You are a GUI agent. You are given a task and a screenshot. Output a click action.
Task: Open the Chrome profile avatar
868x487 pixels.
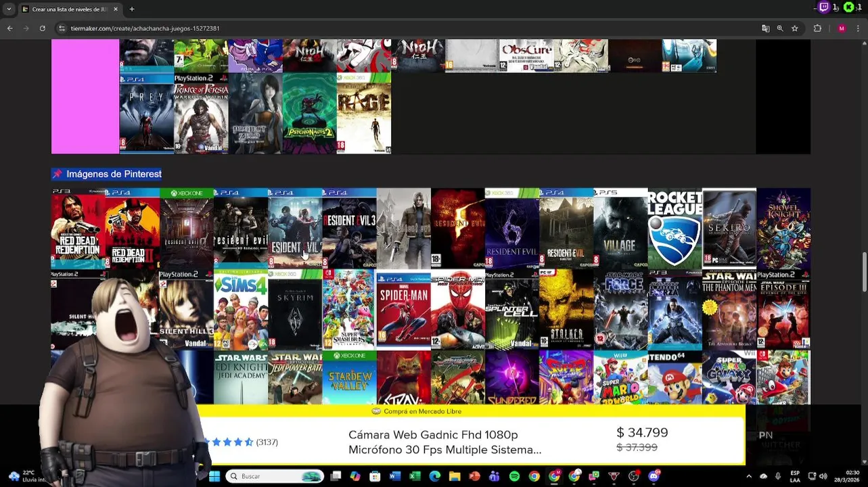click(842, 28)
